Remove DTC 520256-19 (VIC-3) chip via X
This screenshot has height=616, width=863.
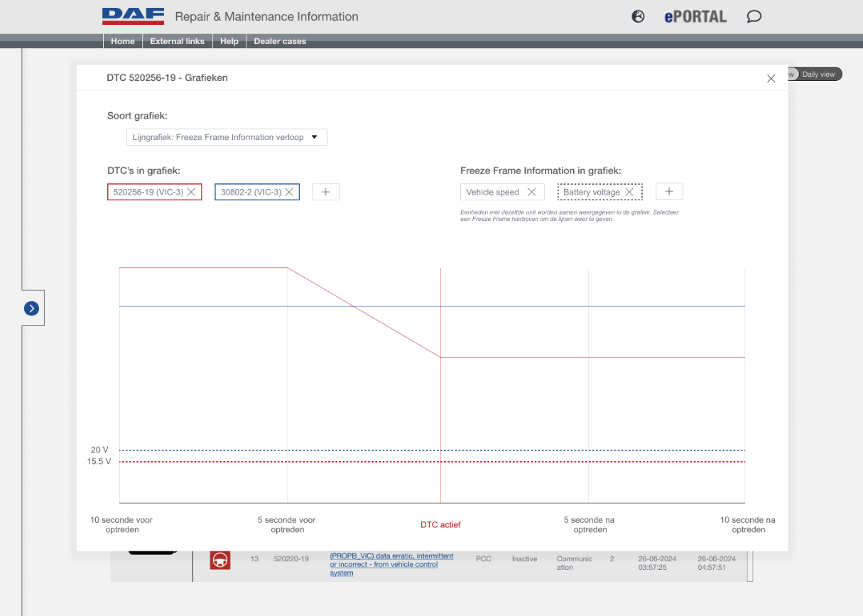(191, 192)
